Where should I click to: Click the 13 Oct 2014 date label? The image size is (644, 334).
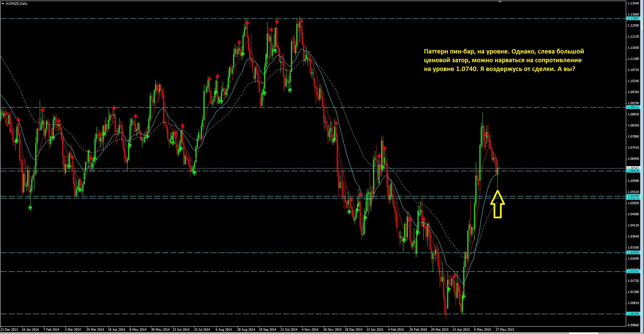click(289, 330)
